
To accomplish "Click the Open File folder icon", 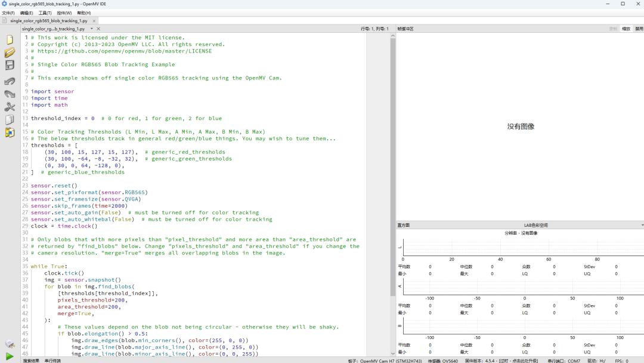I will 10,53.
